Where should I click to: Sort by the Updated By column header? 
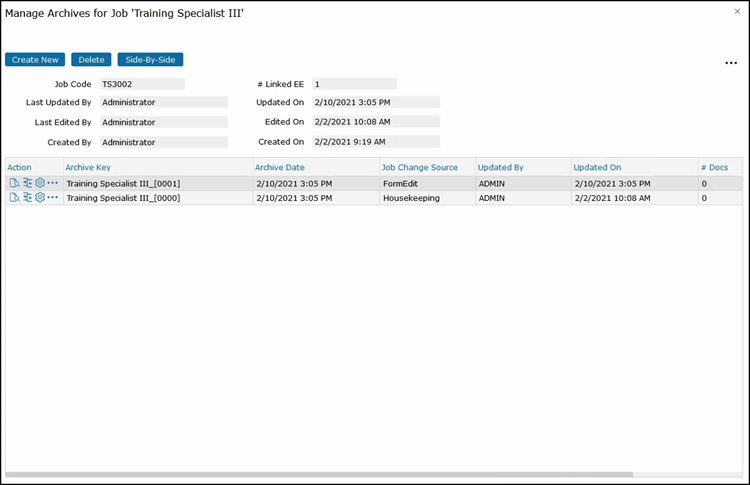click(500, 167)
